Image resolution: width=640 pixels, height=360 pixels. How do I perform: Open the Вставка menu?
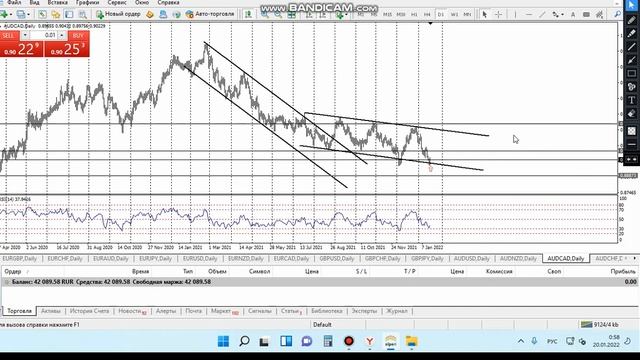pyautogui.click(x=57, y=2)
